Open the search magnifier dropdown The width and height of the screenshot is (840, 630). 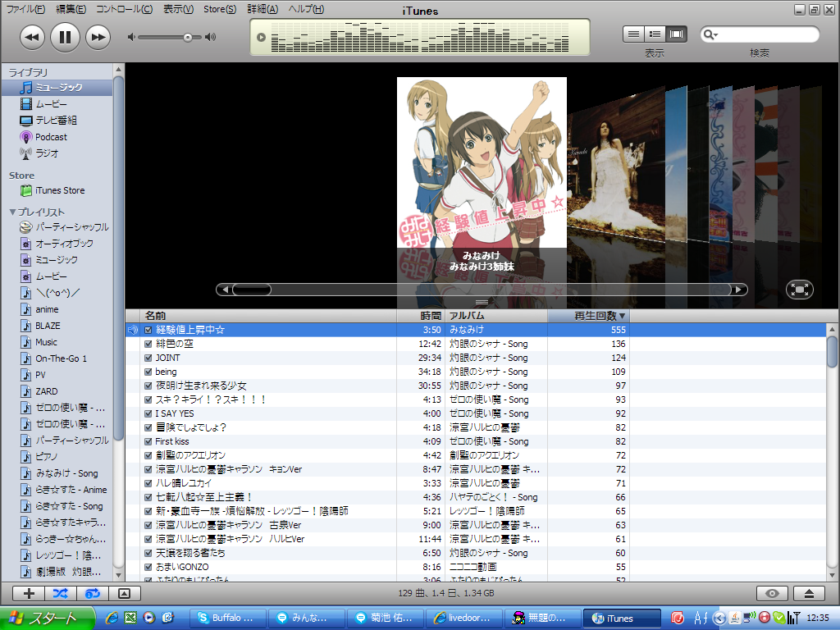710,34
